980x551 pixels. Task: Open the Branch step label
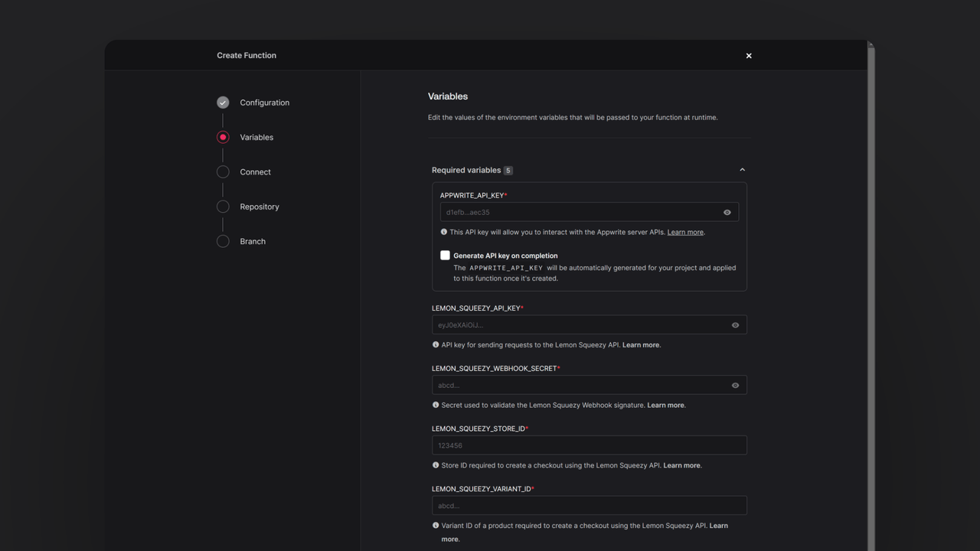coord(253,241)
